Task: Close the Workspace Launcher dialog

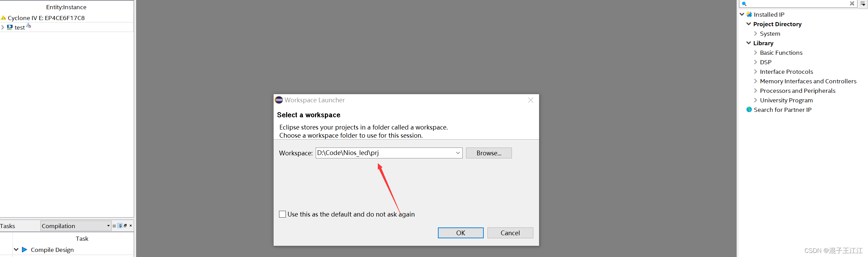Action: pos(531,100)
